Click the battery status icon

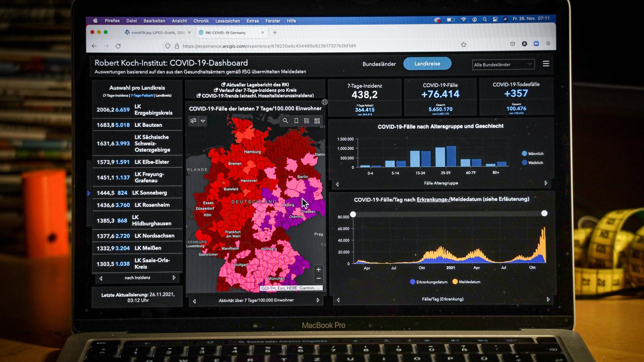(x=450, y=20)
